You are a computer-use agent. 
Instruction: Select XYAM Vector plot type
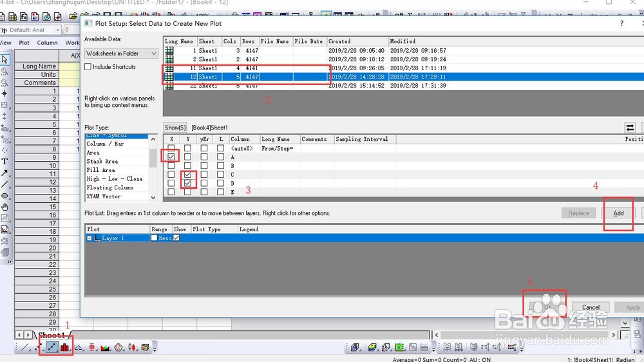pos(104,196)
